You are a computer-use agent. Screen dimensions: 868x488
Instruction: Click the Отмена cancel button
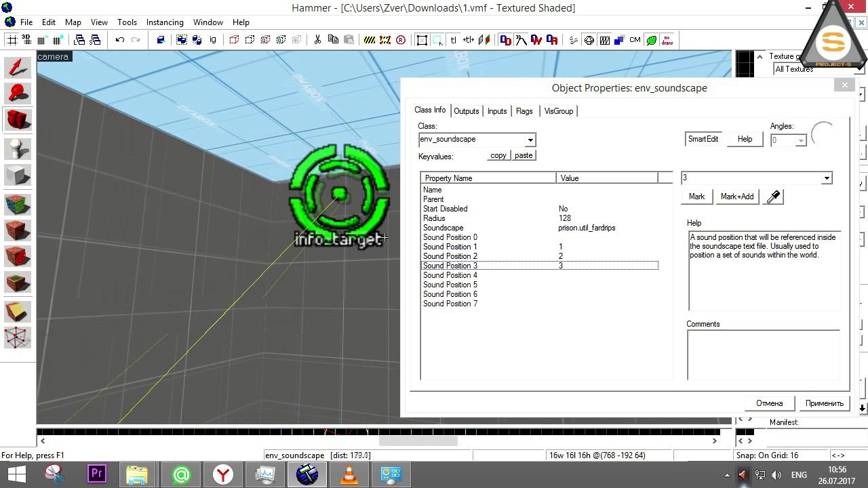coord(770,403)
